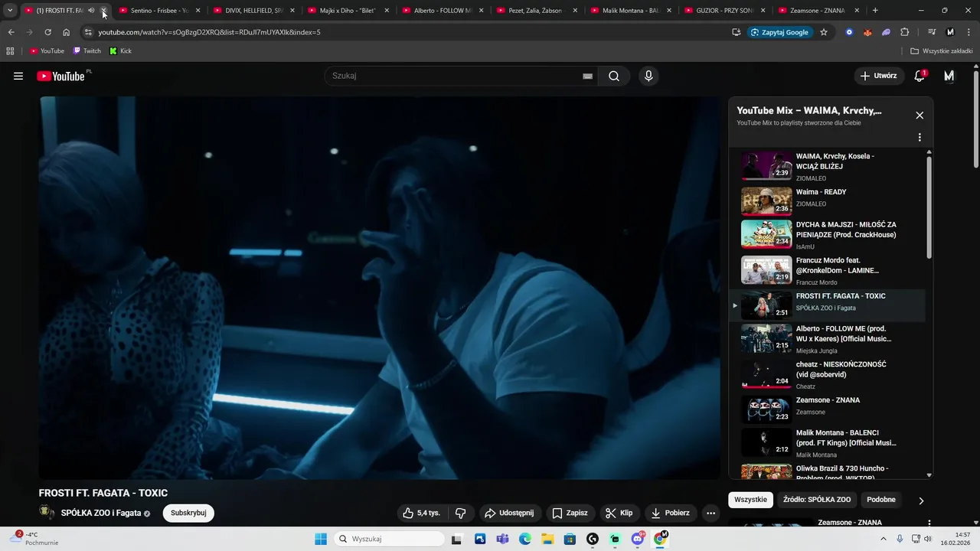Open Discord from the taskbar
Screen dimensions: 980x551
[x=638, y=539]
